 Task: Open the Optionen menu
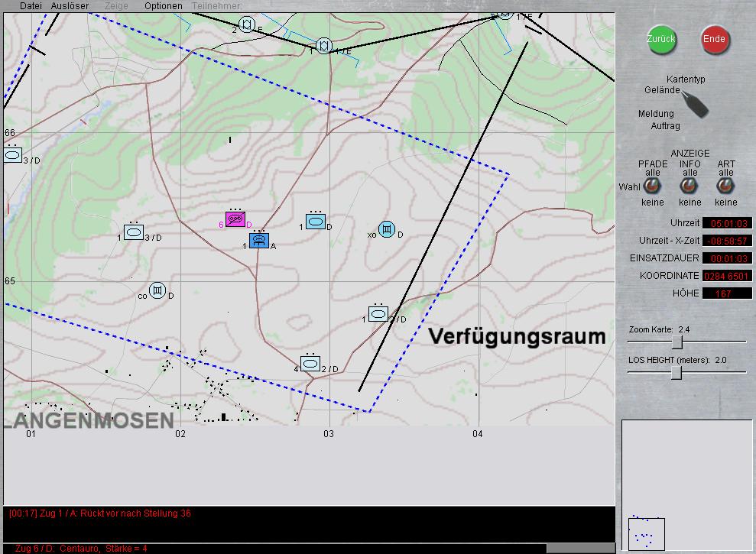tap(164, 6)
